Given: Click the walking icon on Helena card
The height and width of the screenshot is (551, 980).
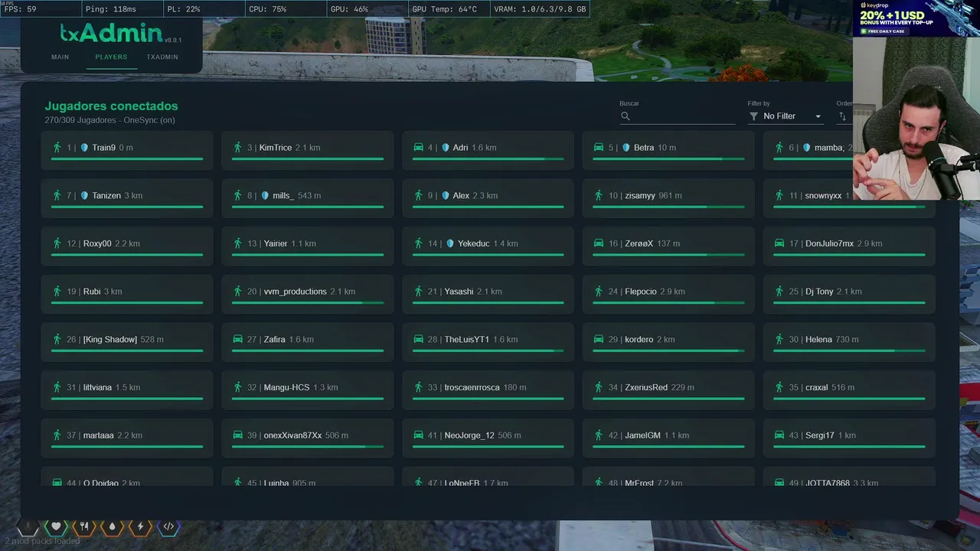Looking at the screenshot, I should coord(779,339).
